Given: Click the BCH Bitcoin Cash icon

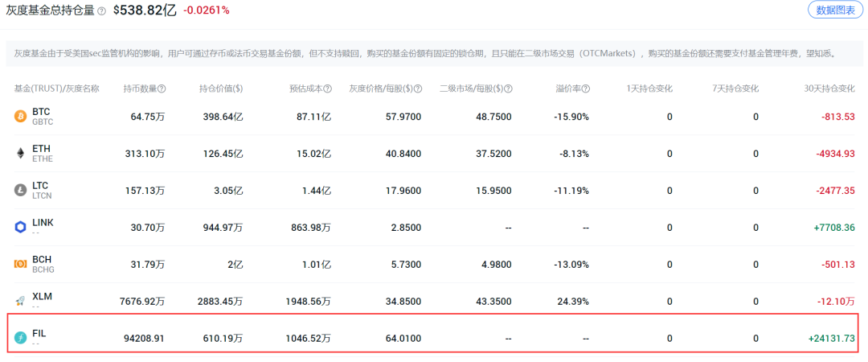Looking at the screenshot, I should (20, 265).
